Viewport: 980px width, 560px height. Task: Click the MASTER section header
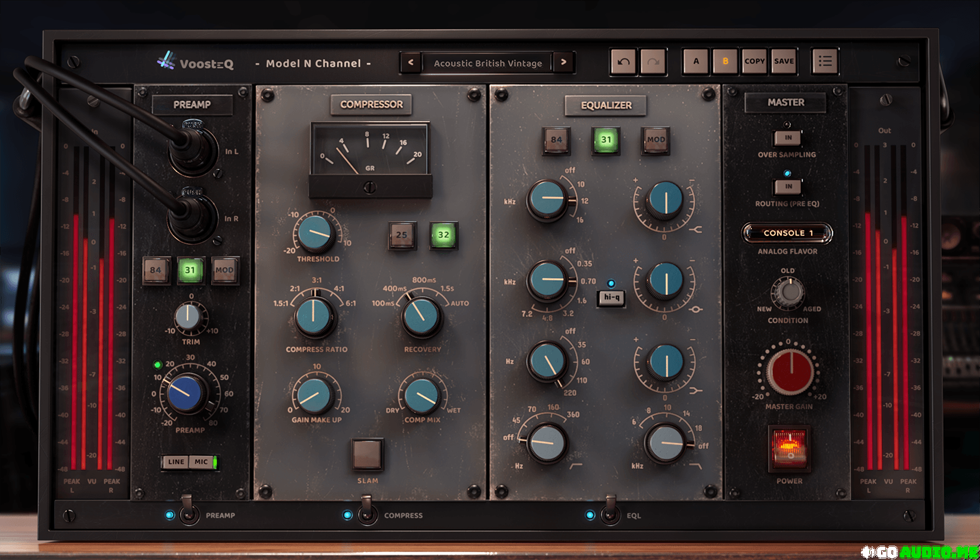tap(785, 102)
